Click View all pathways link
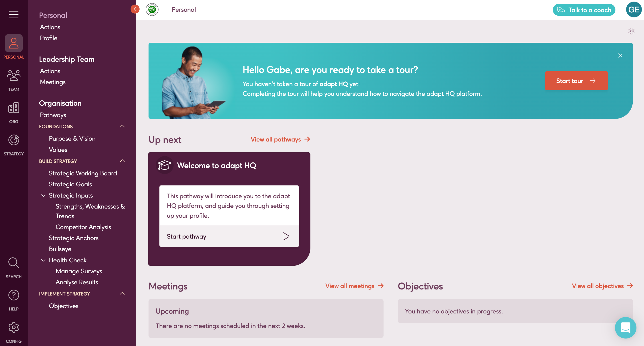This screenshot has width=644, height=346. [280, 139]
